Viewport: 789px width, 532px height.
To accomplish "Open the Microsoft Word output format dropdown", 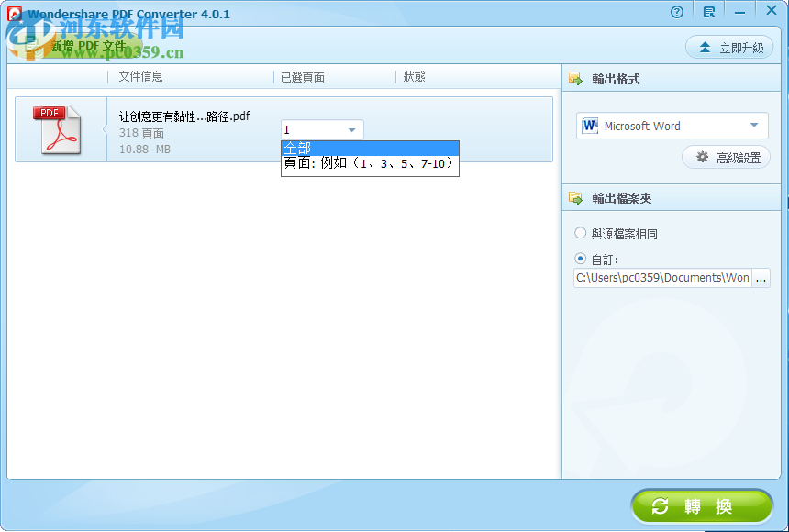I will tap(753, 125).
